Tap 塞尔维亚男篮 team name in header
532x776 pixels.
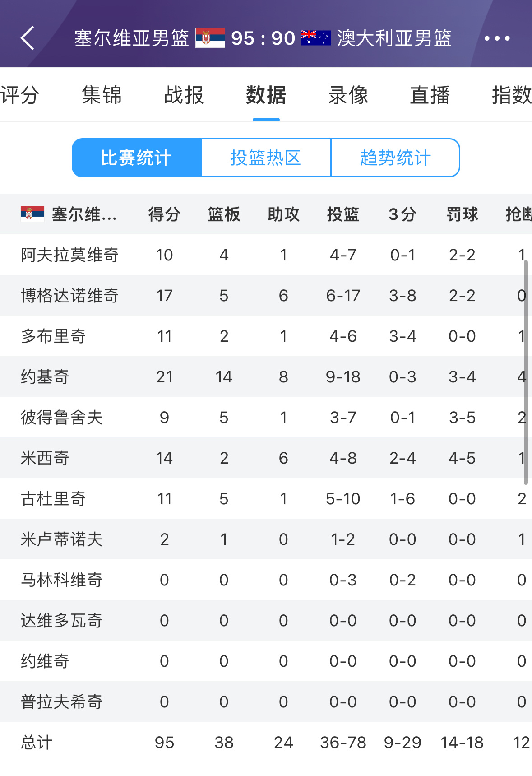131,38
